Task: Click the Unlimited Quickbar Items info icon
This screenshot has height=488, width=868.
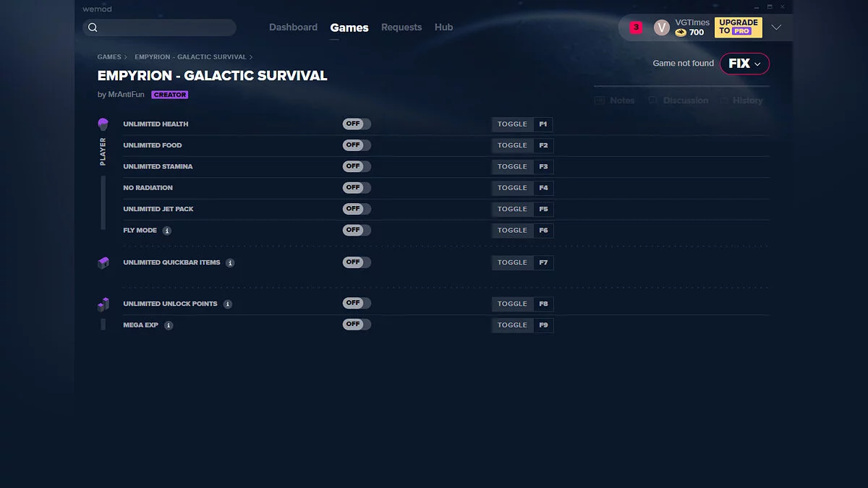Action: click(230, 263)
